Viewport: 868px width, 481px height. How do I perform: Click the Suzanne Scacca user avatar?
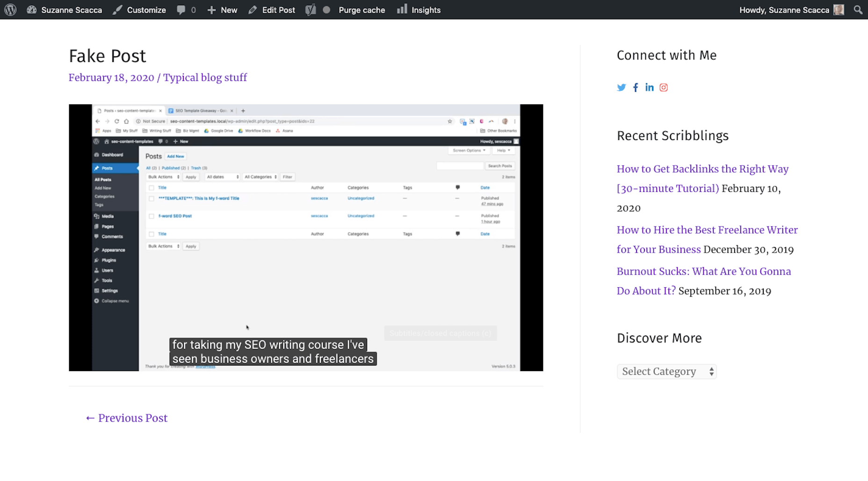839,10
